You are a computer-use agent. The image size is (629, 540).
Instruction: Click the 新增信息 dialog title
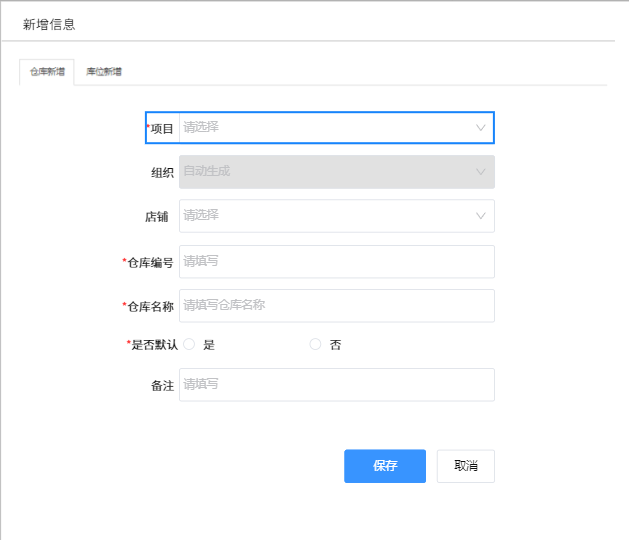tap(49, 24)
